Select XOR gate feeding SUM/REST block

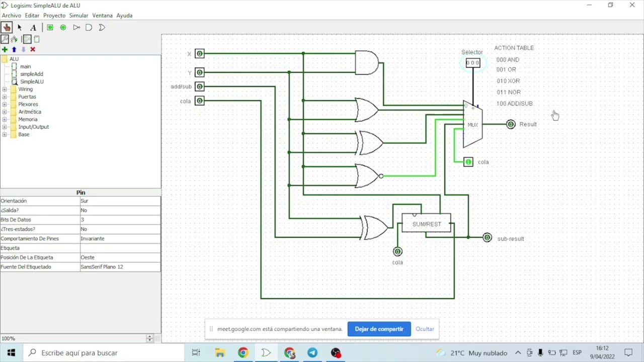pyautogui.click(x=374, y=228)
